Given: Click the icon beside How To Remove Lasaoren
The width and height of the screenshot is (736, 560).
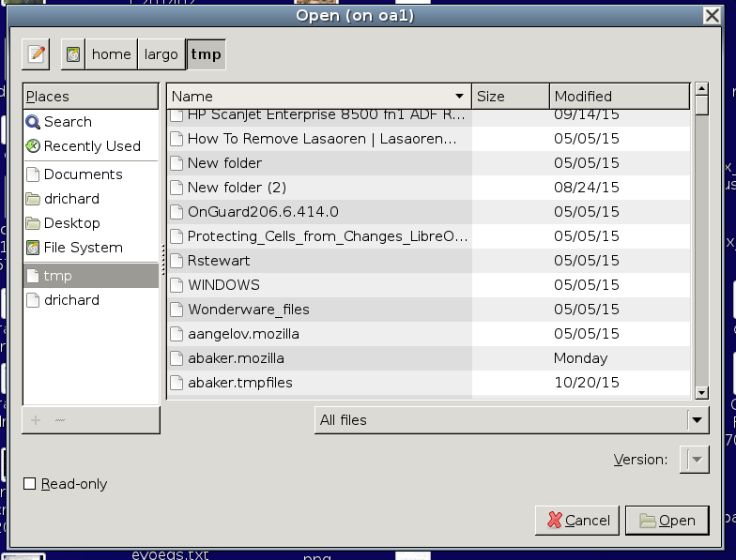Looking at the screenshot, I should point(176,139).
